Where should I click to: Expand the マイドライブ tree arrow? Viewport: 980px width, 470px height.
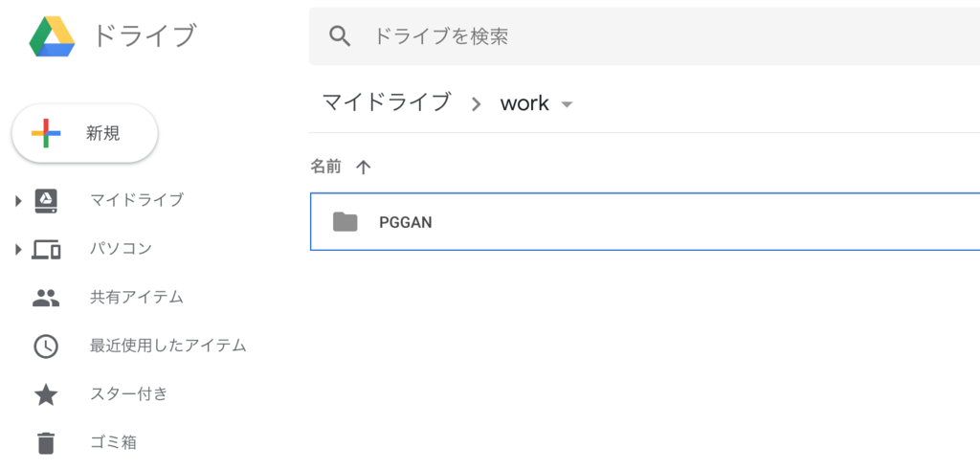(x=18, y=201)
